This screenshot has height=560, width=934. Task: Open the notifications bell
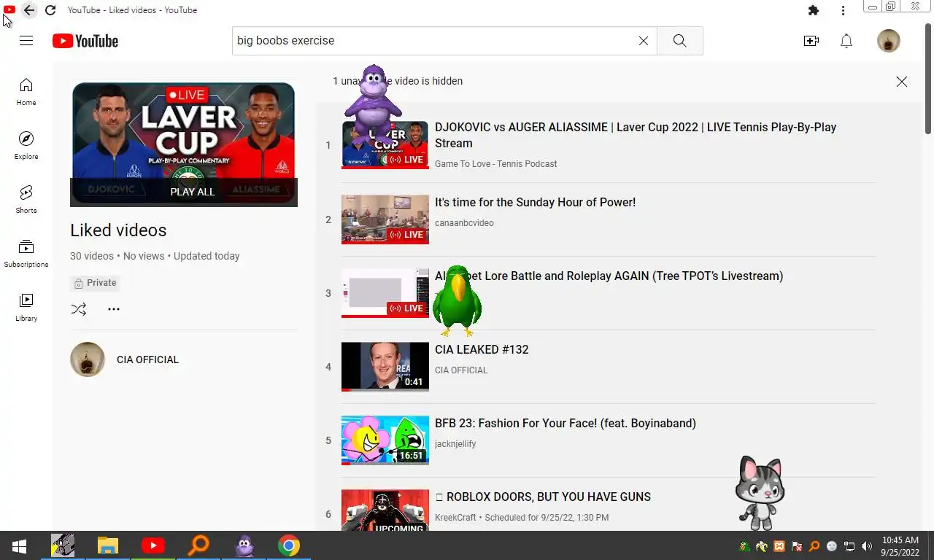pyautogui.click(x=846, y=41)
